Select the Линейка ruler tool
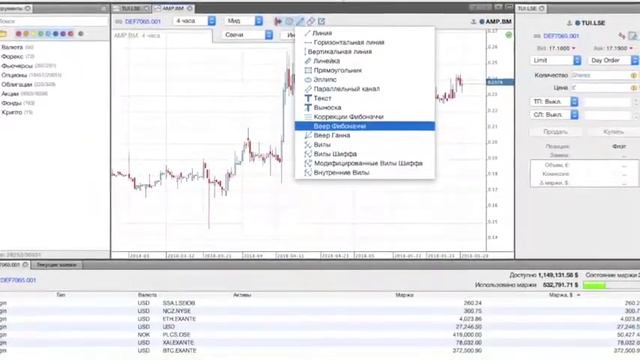Image resolution: width=640 pixels, height=360 pixels. click(365, 61)
